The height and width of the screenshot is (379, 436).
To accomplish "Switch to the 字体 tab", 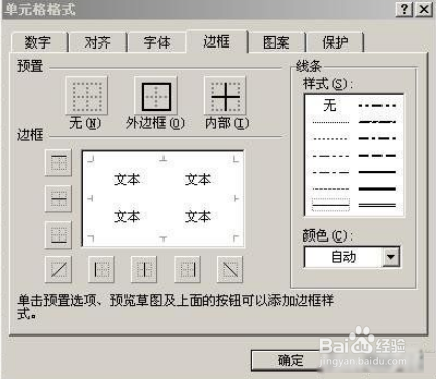I will point(157,43).
